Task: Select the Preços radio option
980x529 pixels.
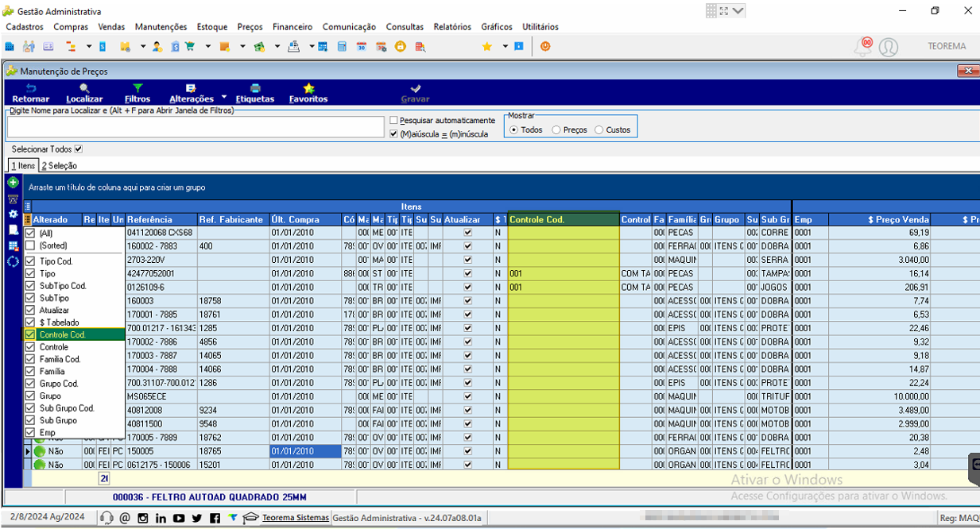Action: [556, 129]
